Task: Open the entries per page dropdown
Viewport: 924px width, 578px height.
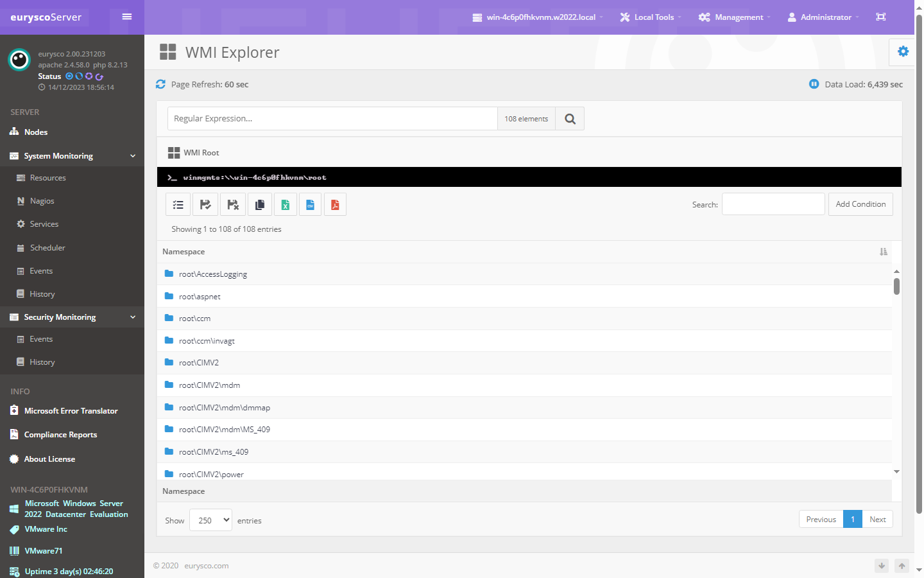Action: pyautogui.click(x=211, y=520)
